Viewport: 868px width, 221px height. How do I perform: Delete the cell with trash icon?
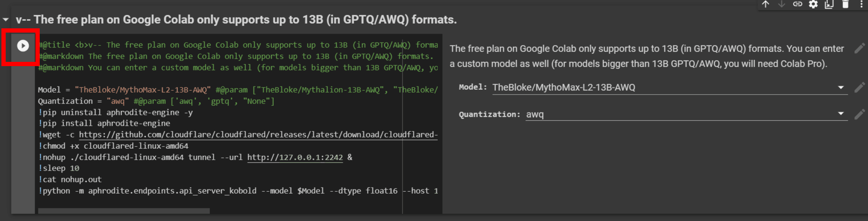click(x=845, y=4)
